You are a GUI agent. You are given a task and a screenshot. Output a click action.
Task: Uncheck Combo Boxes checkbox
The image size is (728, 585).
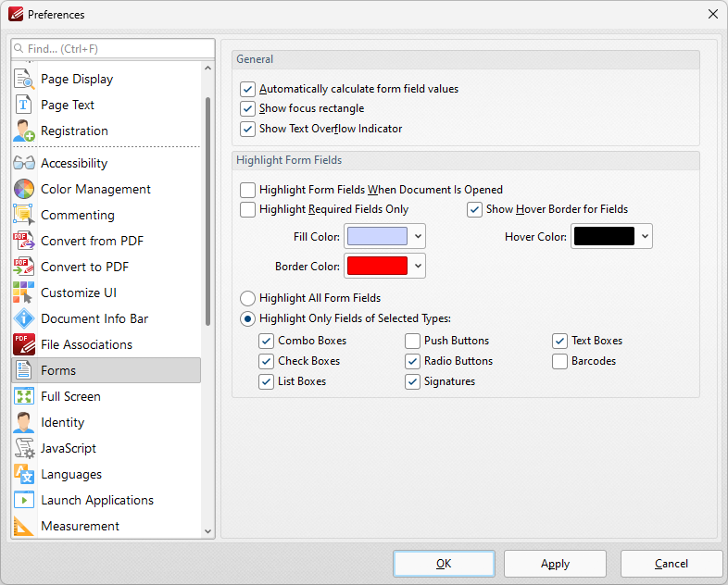266,341
